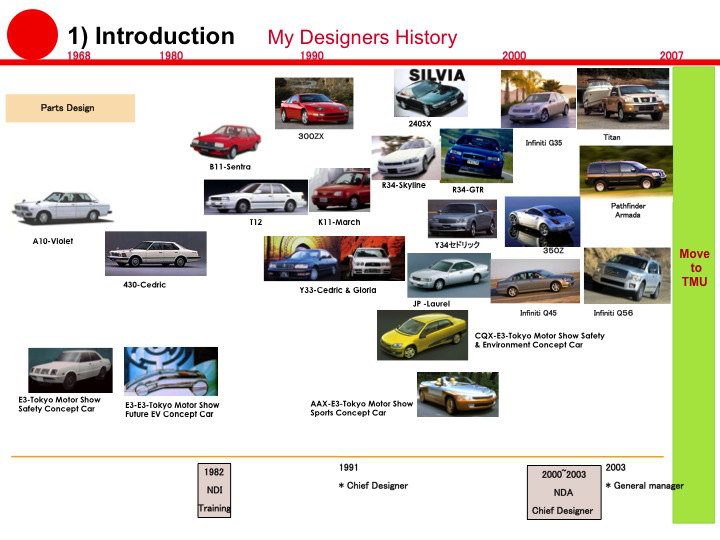This screenshot has width=720, height=540.
Task: Click the T12 caption
Action: pos(256,222)
